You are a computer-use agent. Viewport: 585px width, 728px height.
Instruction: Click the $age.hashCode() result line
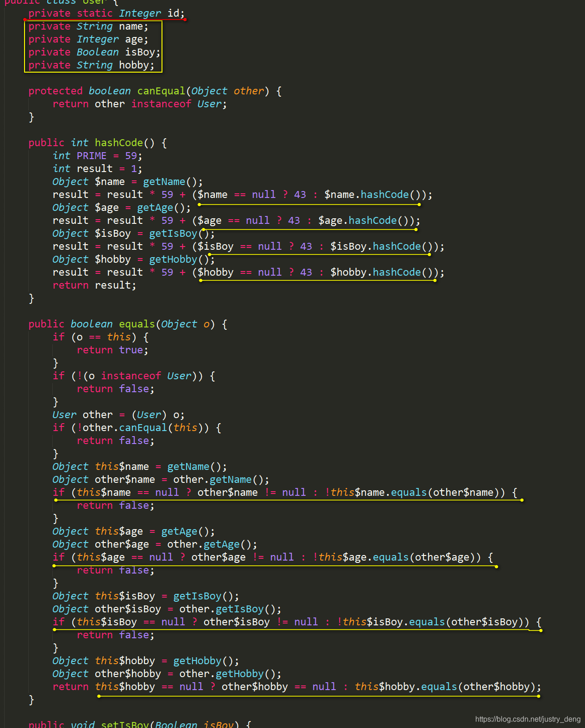[236, 221]
